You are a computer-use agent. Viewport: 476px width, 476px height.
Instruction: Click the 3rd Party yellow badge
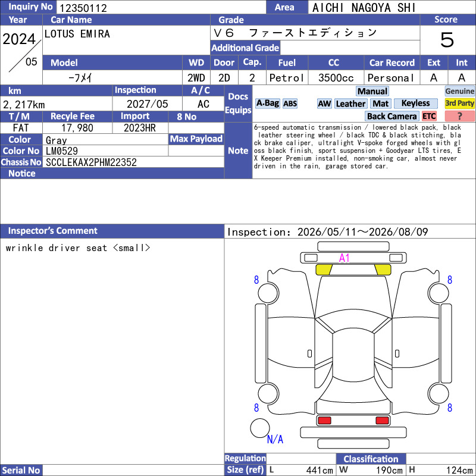coord(459,103)
